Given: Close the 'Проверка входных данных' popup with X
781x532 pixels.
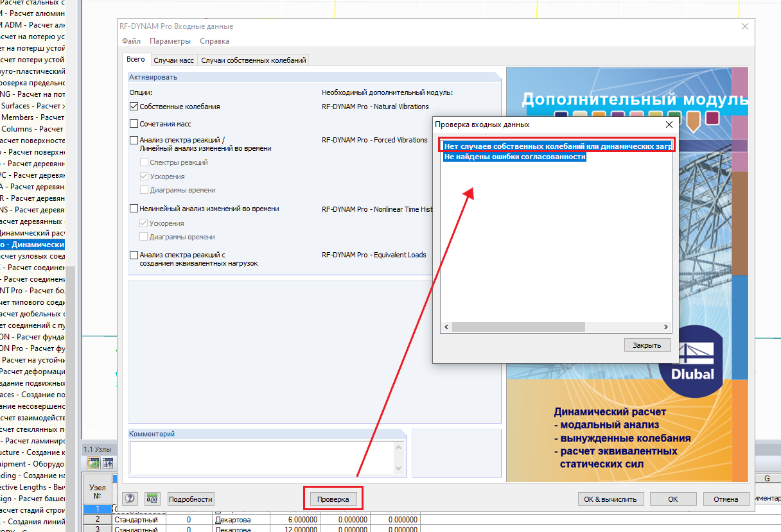Looking at the screenshot, I should 669,124.
